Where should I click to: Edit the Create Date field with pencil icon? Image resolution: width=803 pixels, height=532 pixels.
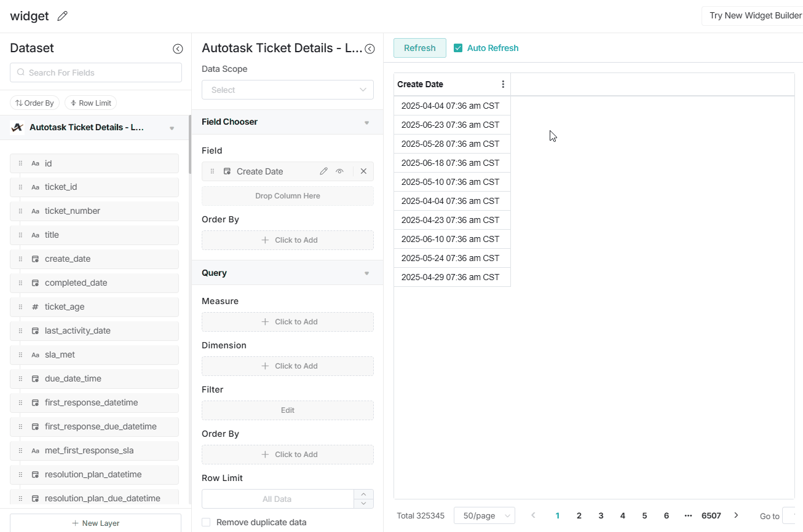coord(323,171)
